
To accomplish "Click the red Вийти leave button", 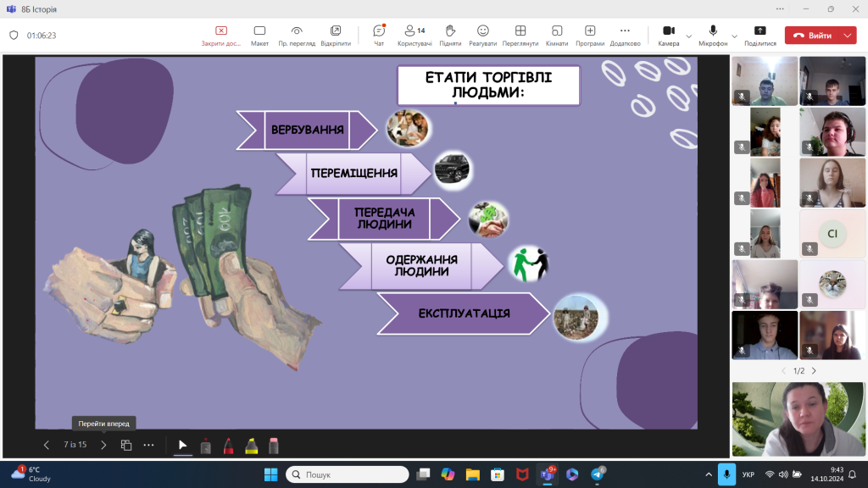I will 813,36.
